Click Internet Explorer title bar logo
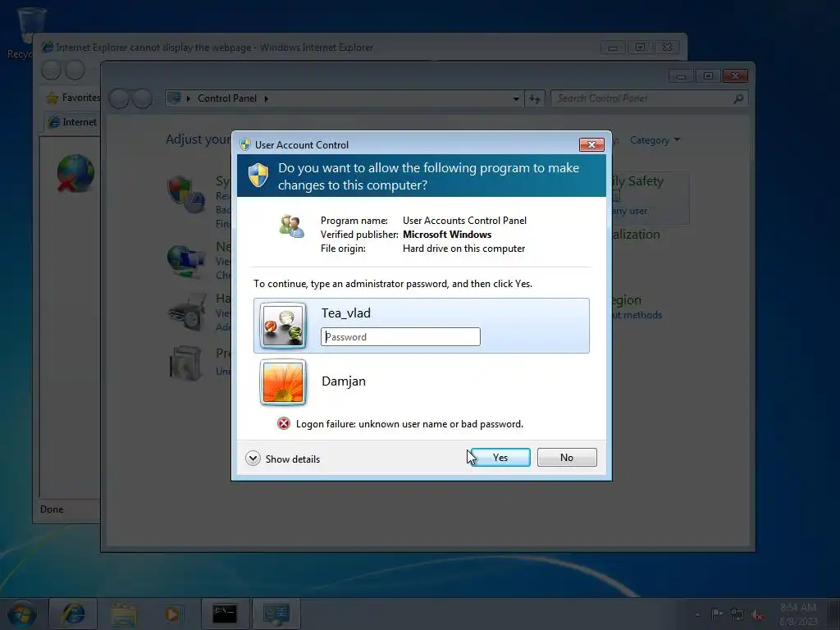 (x=48, y=47)
